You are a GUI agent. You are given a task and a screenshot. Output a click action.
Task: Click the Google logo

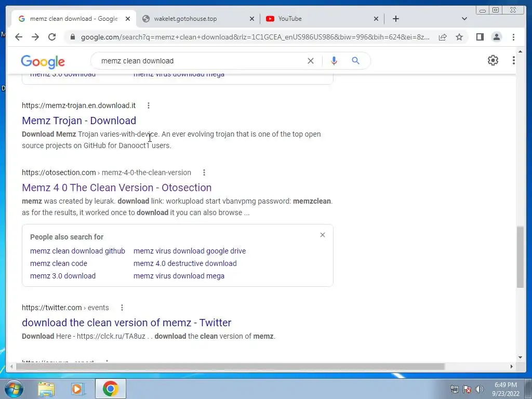[x=43, y=61]
